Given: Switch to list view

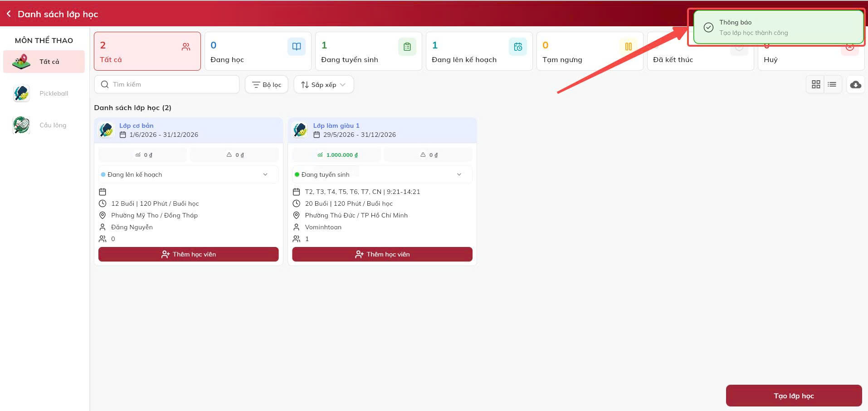Looking at the screenshot, I should 832,84.
